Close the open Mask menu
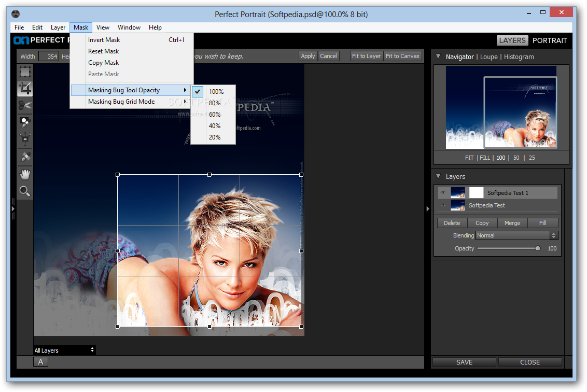587x392 pixels. [x=81, y=27]
